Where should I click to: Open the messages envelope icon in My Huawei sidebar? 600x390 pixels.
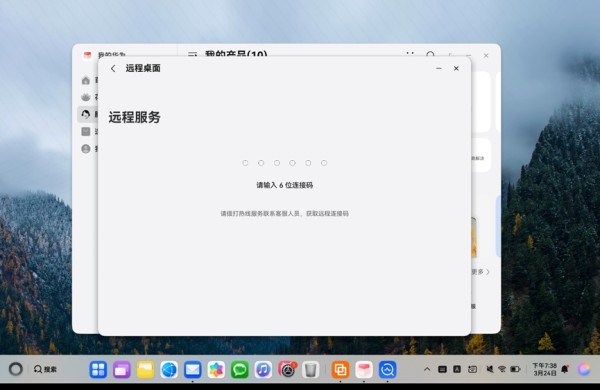click(x=86, y=131)
